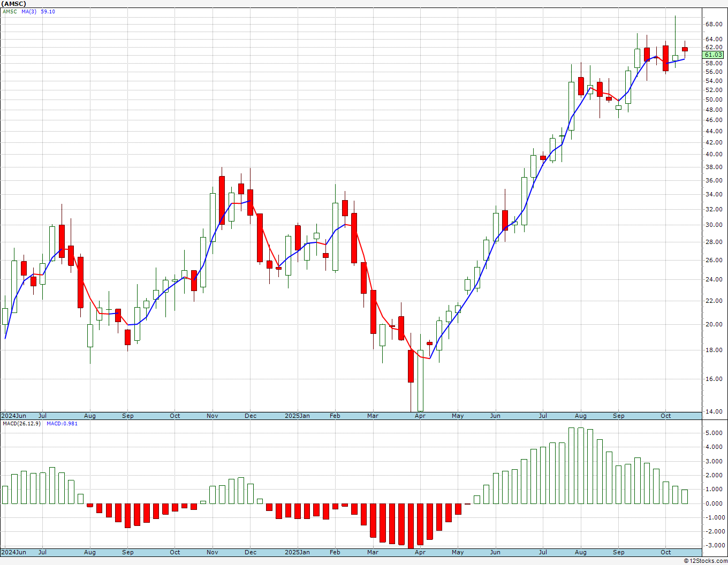Click the 36.00 price axis label
Image resolution: width=728 pixels, height=565 pixels.
click(x=714, y=180)
